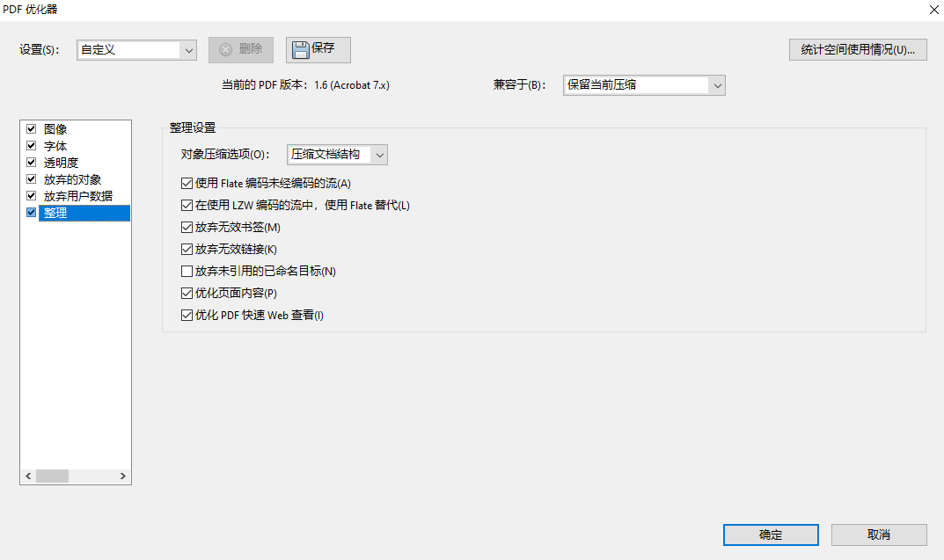944x560 pixels.
Task: Click the floppy disk icon on 保存 button
Action: pyautogui.click(x=299, y=49)
